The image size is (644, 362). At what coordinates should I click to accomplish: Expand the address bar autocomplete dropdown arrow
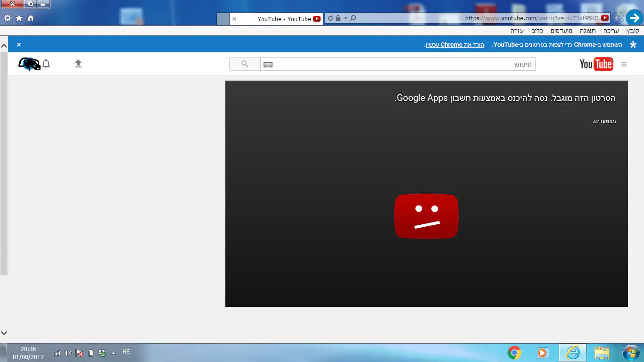(346, 18)
